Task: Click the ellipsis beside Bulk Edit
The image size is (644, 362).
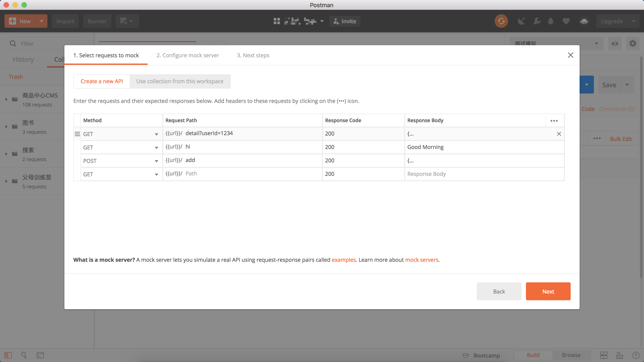Action: tap(597, 138)
